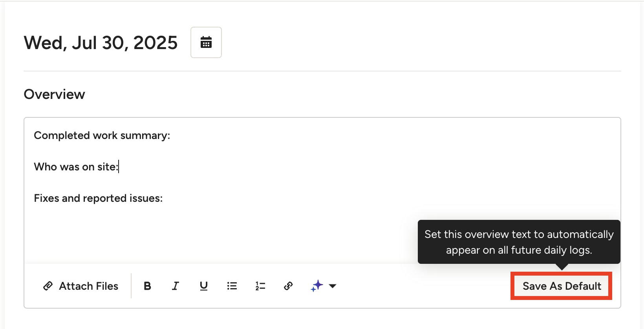
Task: Click the Attach Files button label
Action: tap(88, 286)
